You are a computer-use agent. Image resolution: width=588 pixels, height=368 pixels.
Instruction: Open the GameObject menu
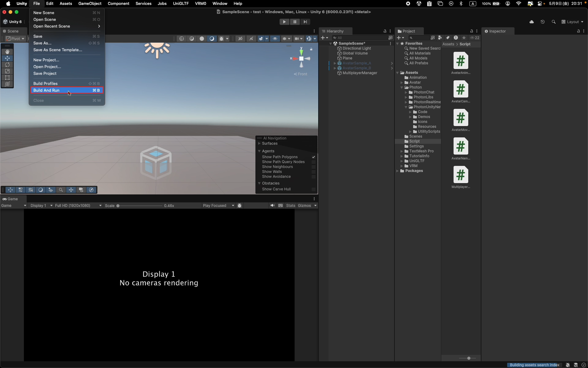click(x=90, y=4)
